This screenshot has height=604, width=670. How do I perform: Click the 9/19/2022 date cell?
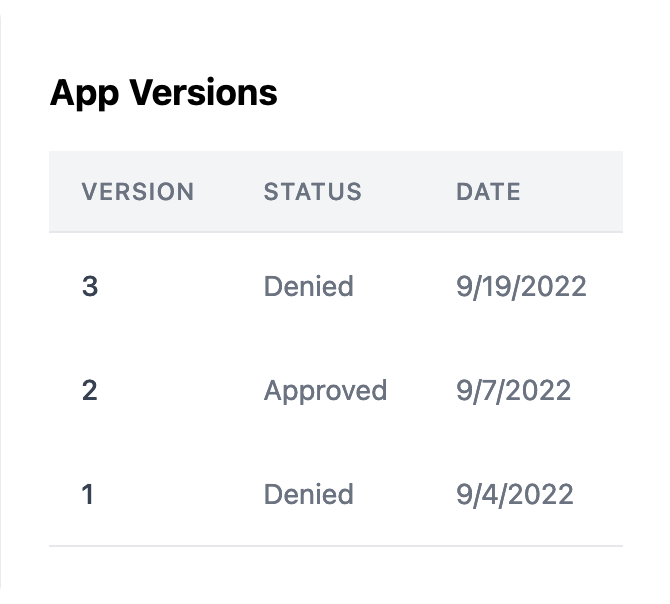click(521, 287)
